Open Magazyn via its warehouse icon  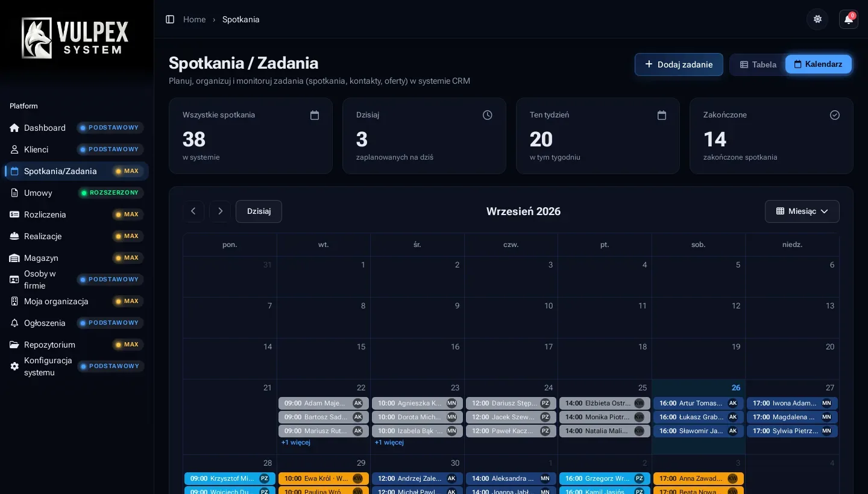click(x=14, y=258)
